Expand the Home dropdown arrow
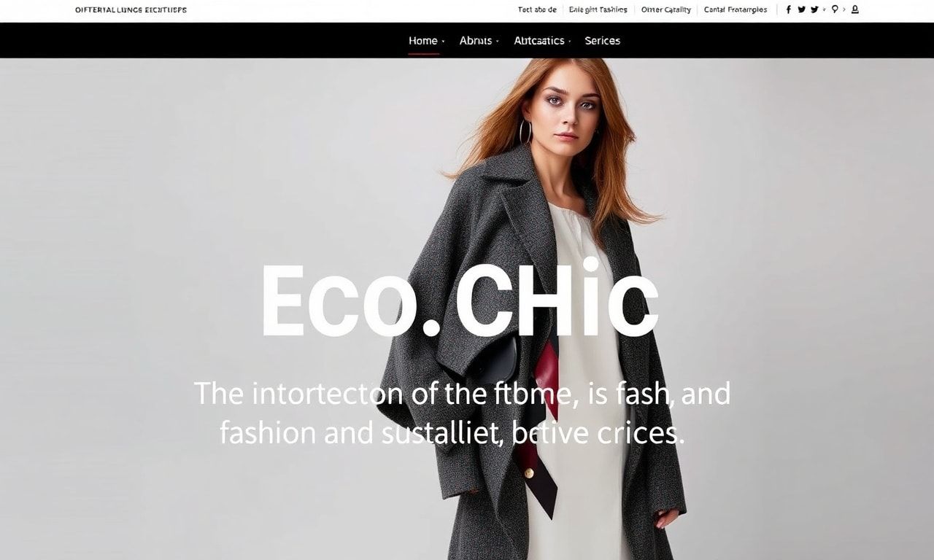The width and height of the screenshot is (934, 560). (443, 42)
